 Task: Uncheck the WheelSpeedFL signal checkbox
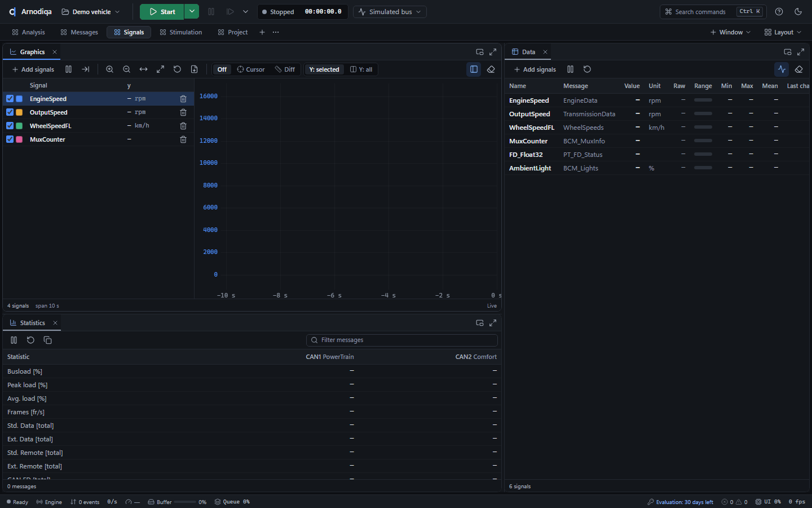10,126
